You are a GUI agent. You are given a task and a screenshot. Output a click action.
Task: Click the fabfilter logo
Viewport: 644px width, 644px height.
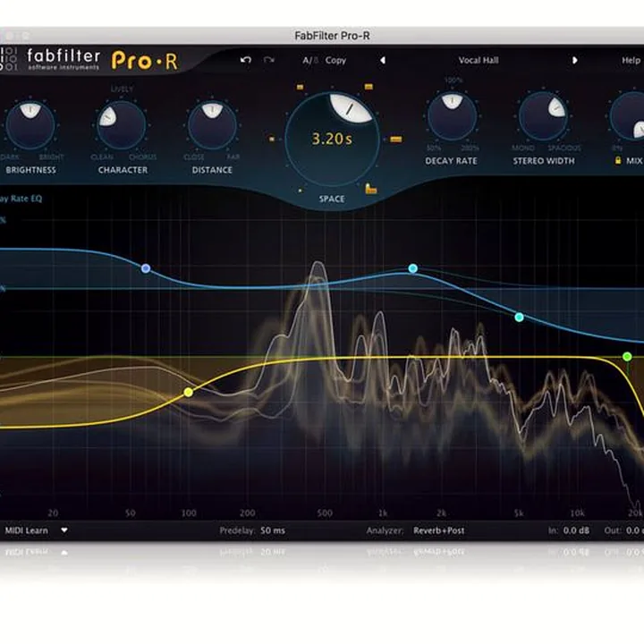(x=64, y=59)
